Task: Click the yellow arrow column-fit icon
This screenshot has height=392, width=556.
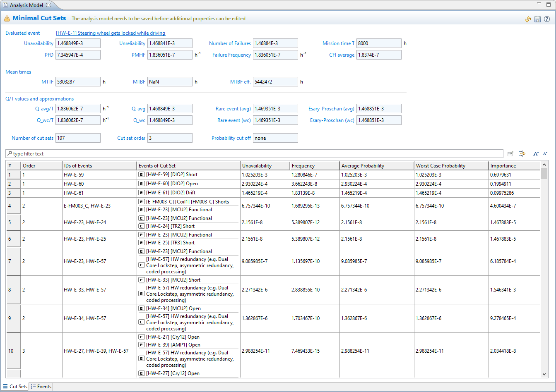Action: click(x=522, y=153)
